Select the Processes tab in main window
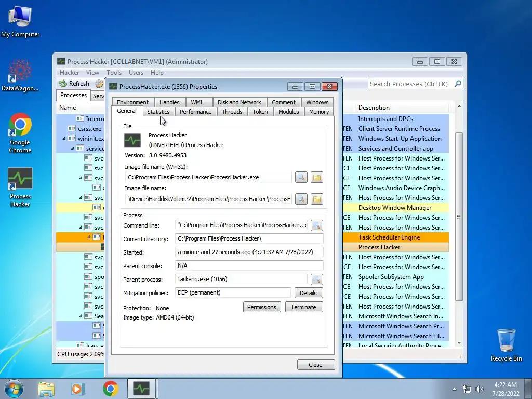The height and width of the screenshot is (399, 532). (x=73, y=95)
